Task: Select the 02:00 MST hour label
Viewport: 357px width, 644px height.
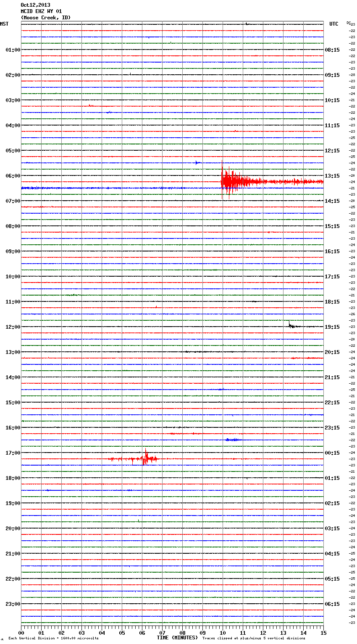Action: 13,75
